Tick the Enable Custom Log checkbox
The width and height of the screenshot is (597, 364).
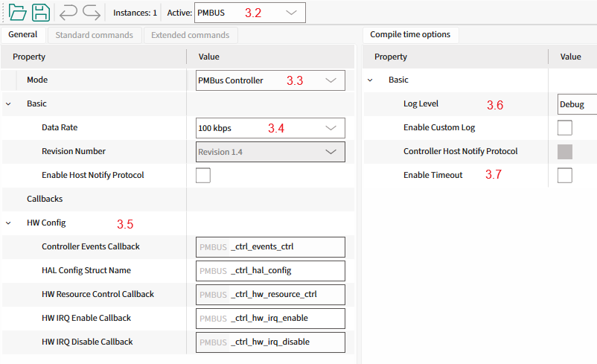tap(565, 127)
